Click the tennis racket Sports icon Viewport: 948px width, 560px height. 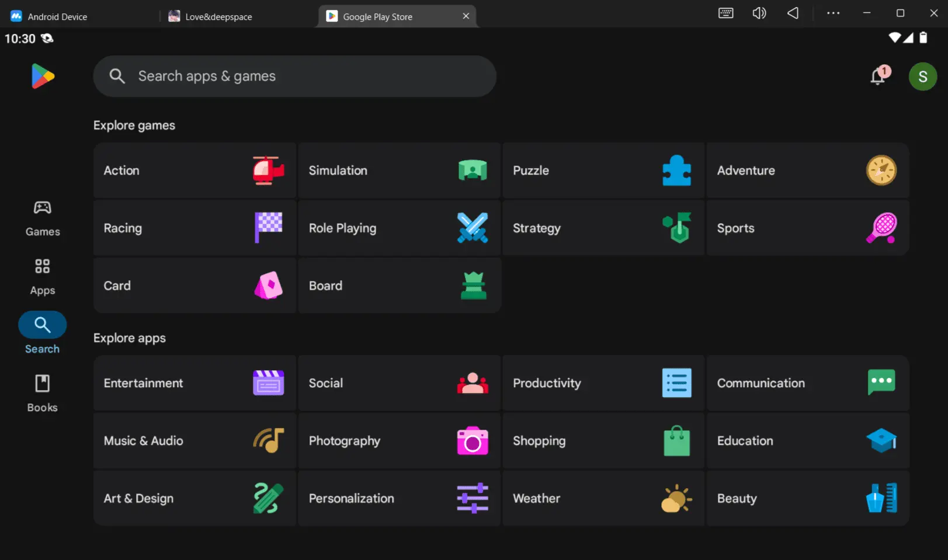coord(881,228)
